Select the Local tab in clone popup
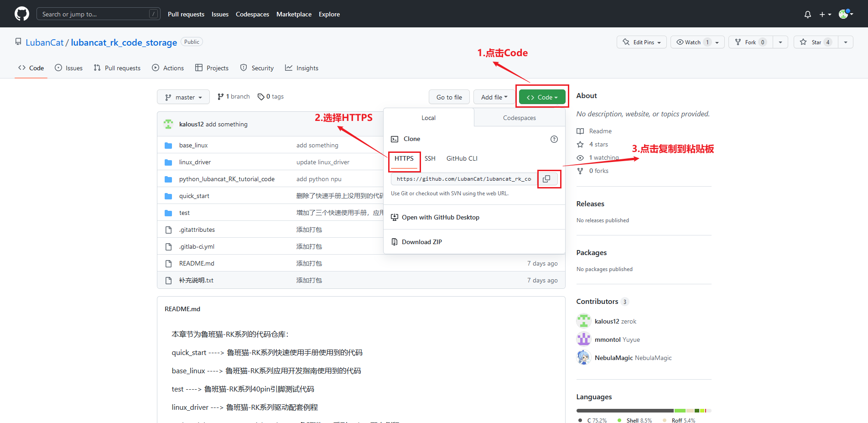The width and height of the screenshot is (868, 423). click(428, 118)
